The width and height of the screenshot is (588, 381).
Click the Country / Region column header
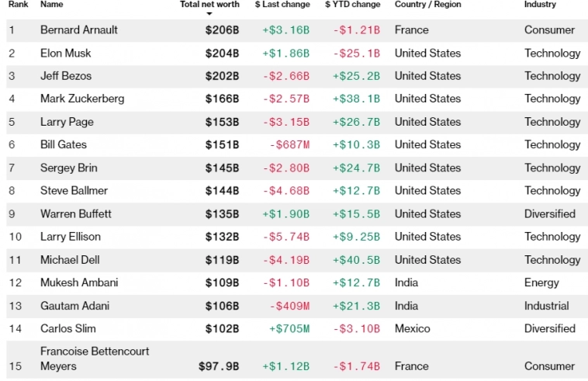(x=427, y=5)
